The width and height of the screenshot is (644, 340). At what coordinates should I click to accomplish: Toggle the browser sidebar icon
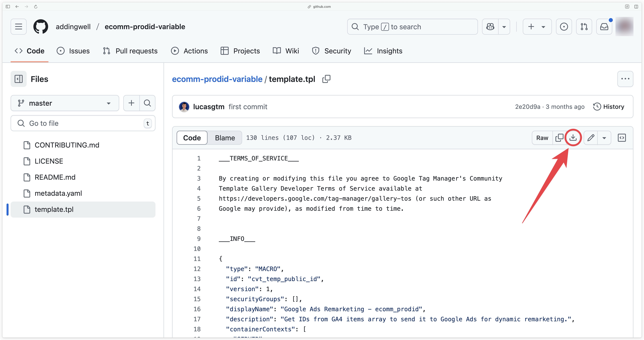point(8,7)
